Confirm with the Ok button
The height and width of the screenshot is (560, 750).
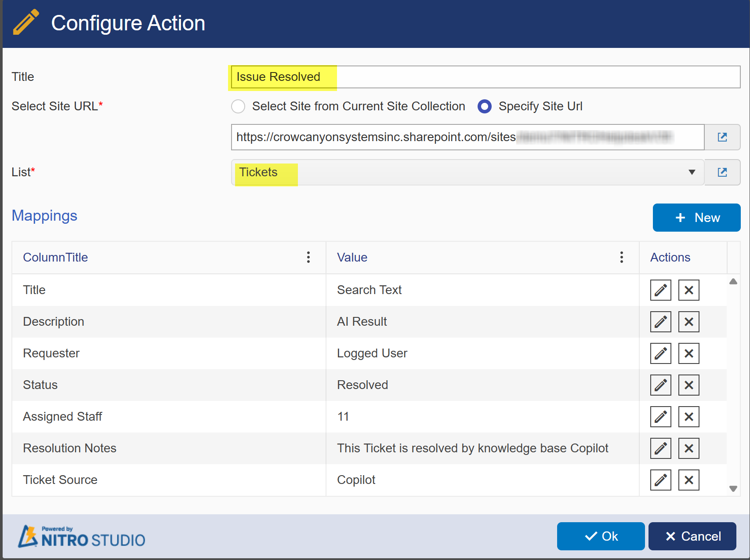click(601, 536)
